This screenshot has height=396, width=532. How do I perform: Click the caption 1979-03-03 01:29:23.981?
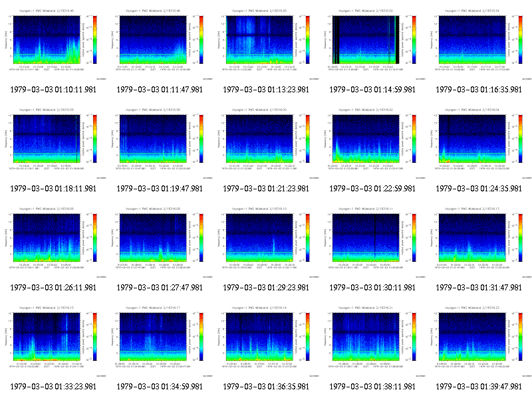coord(266,288)
